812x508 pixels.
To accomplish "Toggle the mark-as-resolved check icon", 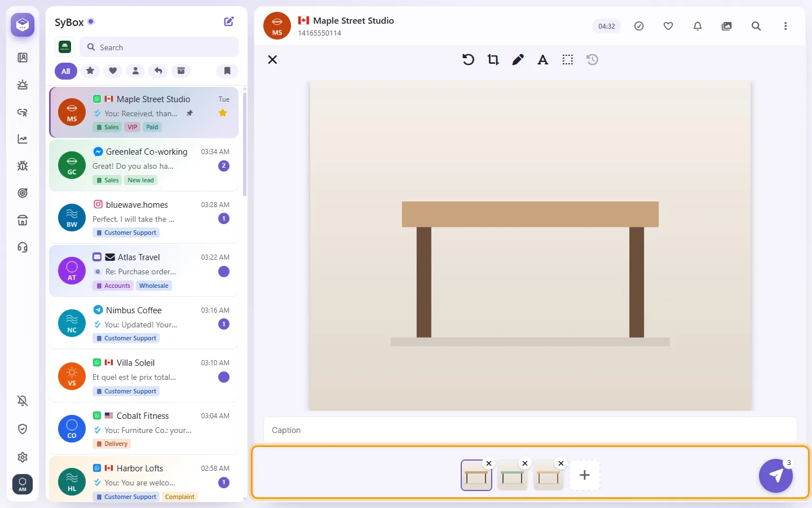I will tap(639, 26).
